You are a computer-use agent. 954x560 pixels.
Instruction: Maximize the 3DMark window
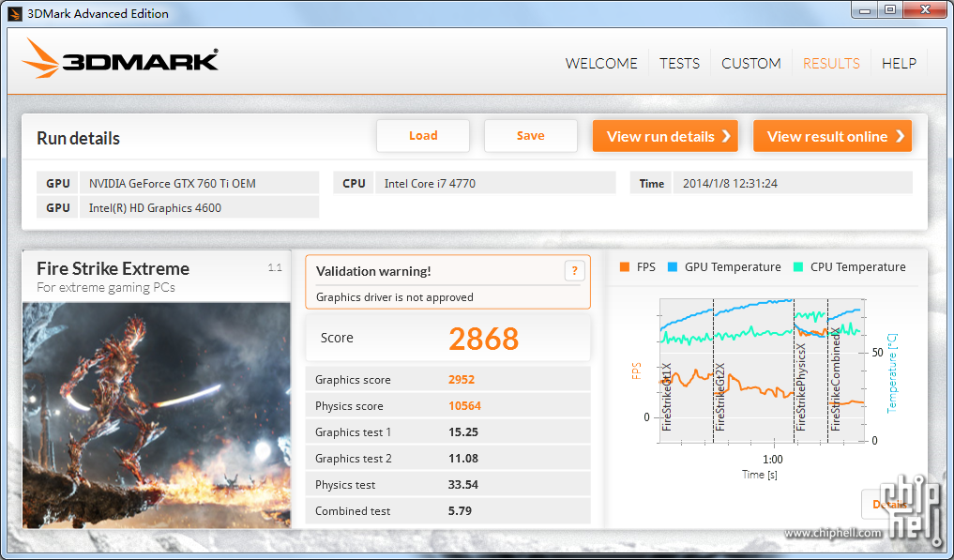click(889, 9)
